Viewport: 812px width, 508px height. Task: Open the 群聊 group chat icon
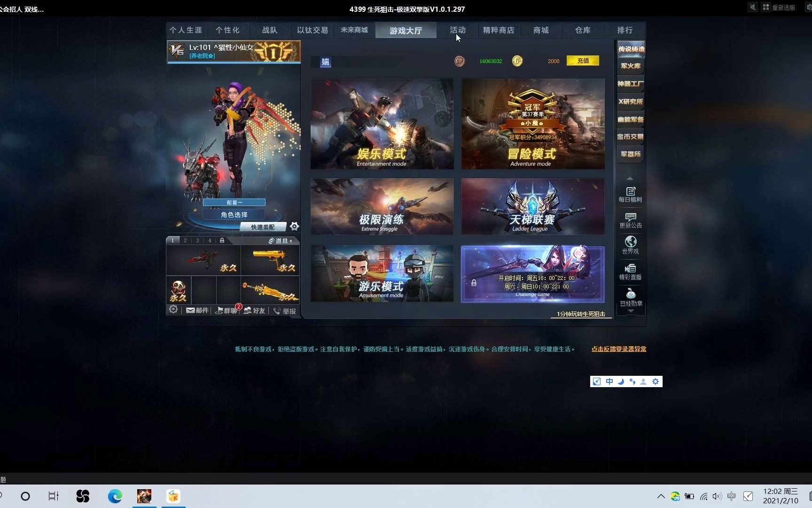[x=226, y=310]
